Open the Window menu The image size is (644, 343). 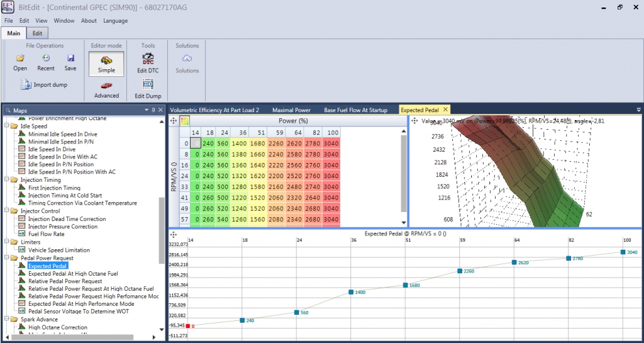[x=64, y=21]
